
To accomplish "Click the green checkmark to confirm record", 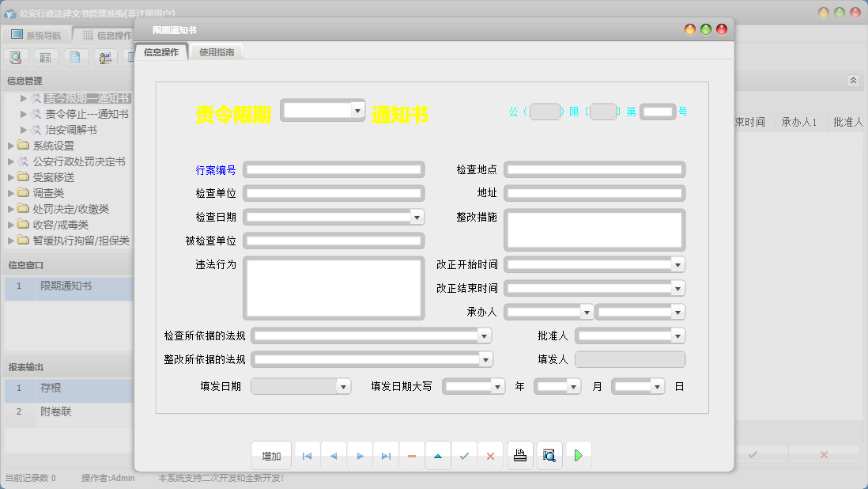I will pos(465,455).
